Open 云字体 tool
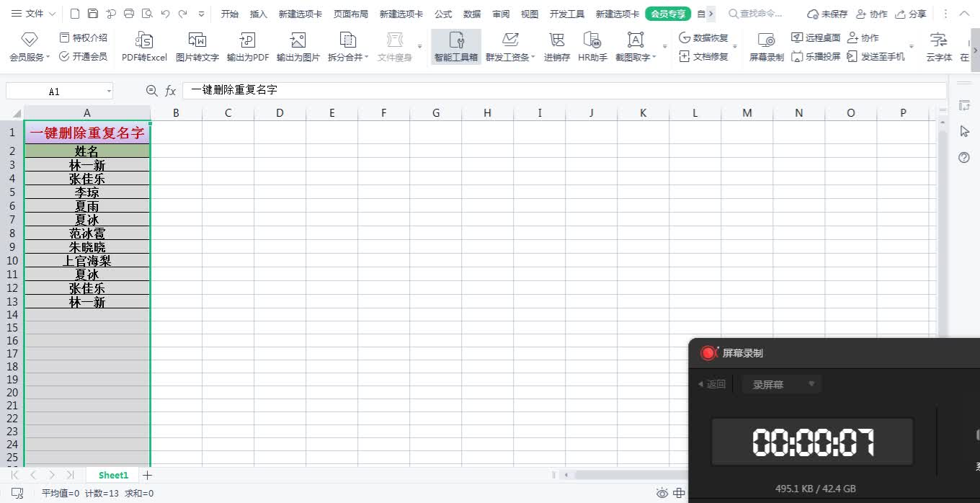980x503 pixels. [939, 47]
